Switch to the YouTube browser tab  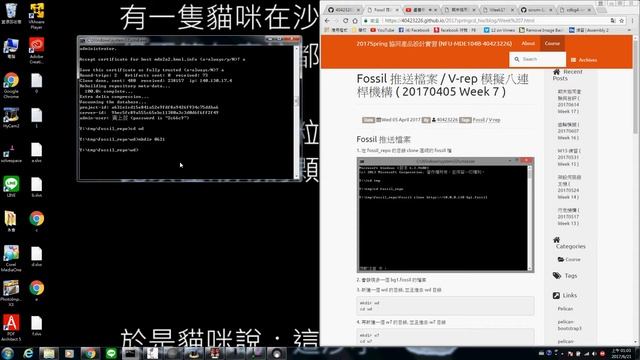pos(420,10)
